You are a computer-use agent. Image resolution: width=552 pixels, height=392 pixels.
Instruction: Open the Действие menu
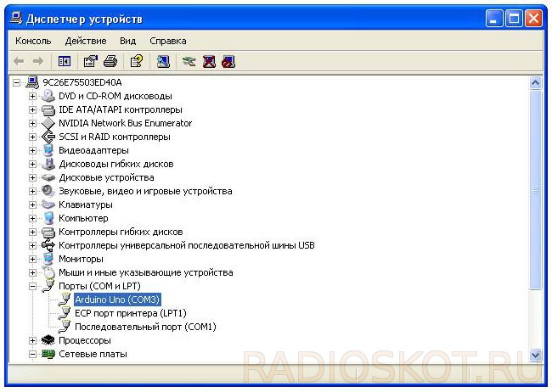pos(86,41)
